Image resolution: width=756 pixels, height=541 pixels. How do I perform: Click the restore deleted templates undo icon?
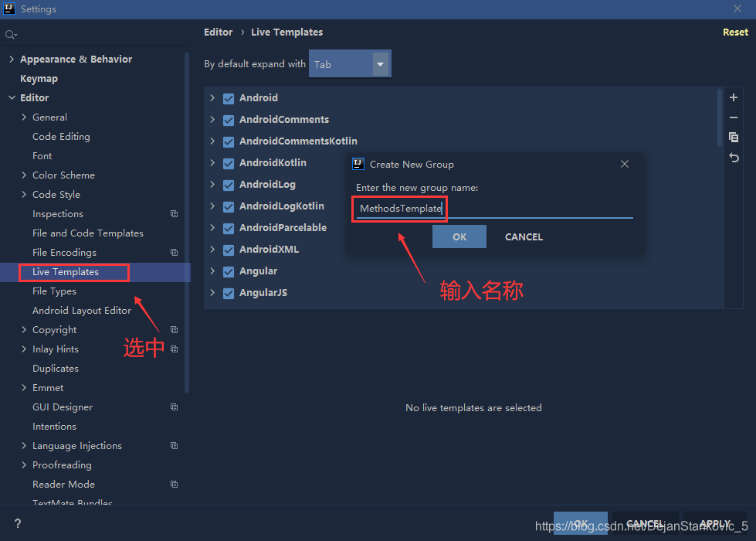point(734,158)
